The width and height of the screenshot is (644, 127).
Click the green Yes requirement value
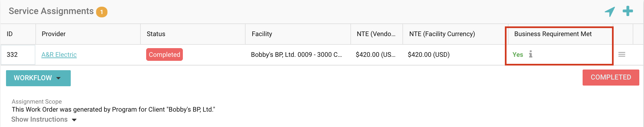[518, 54]
